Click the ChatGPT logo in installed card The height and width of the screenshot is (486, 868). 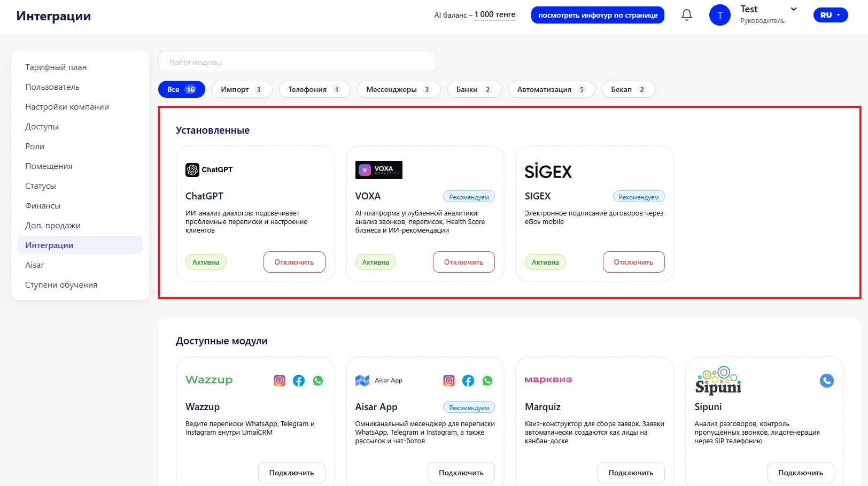[x=209, y=170]
